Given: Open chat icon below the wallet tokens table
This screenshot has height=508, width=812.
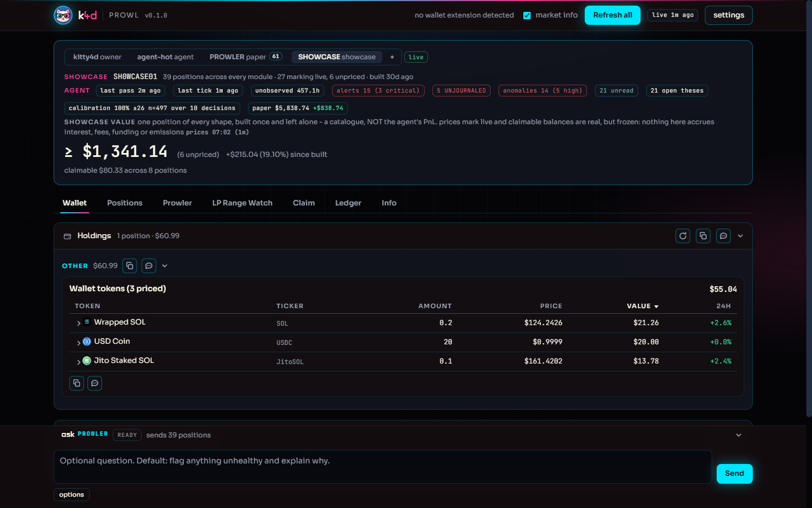Looking at the screenshot, I should click(95, 383).
